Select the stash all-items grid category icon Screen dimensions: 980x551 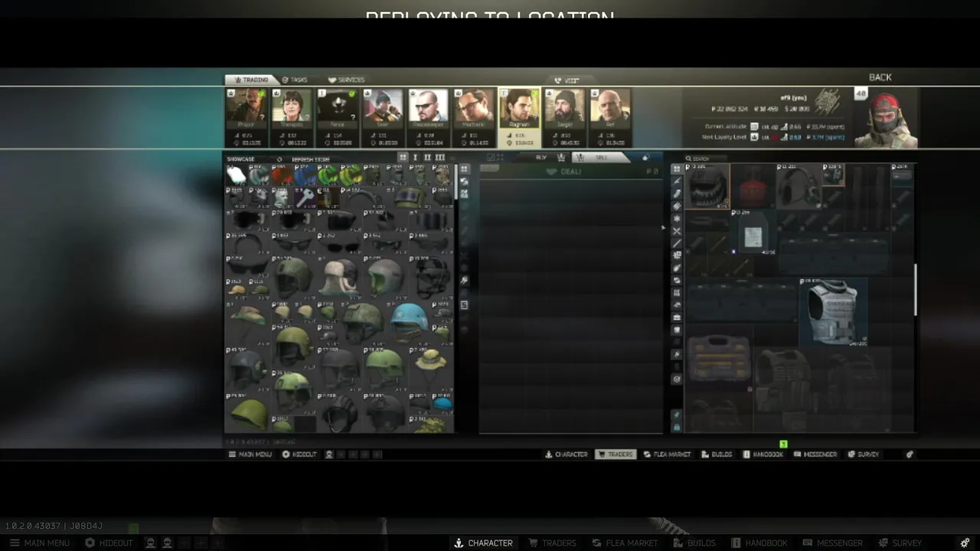677,169
